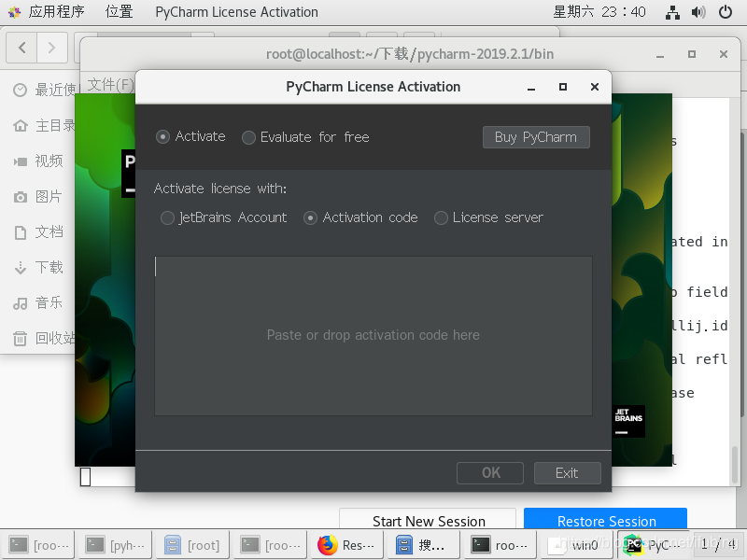Click Exit in the license dialog
The height and width of the screenshot is (560, 747).
[568, 473]
